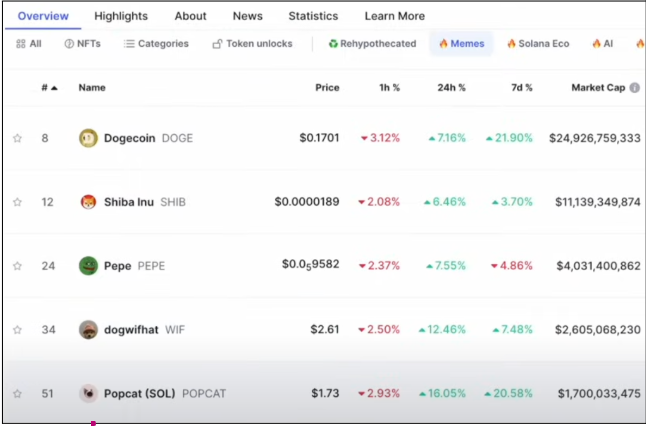Filter by NFTs label
Viewport: 646px width, 426px height.
[89, 44]
